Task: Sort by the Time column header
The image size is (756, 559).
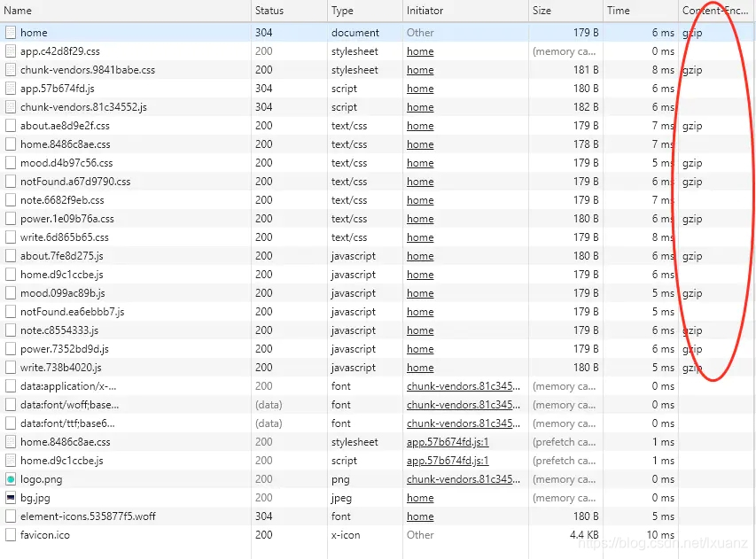Action: (x=640, y=11)
